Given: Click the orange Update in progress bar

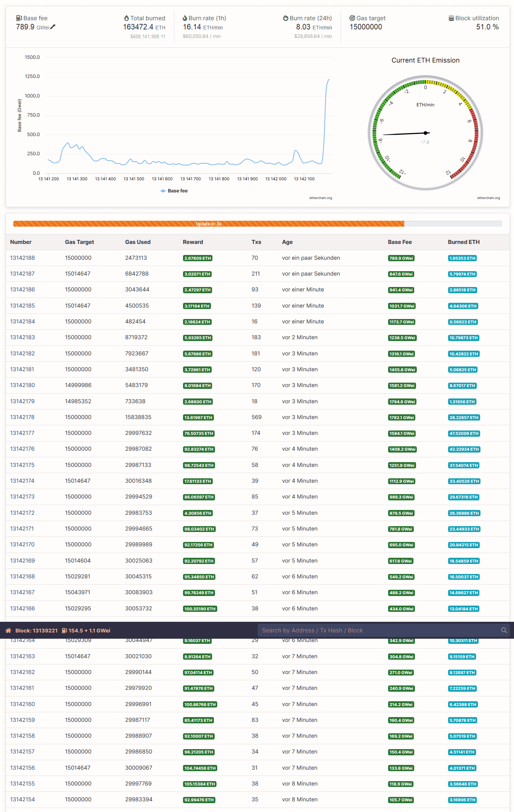Looking at the screenshot, I should click(209, 224).
